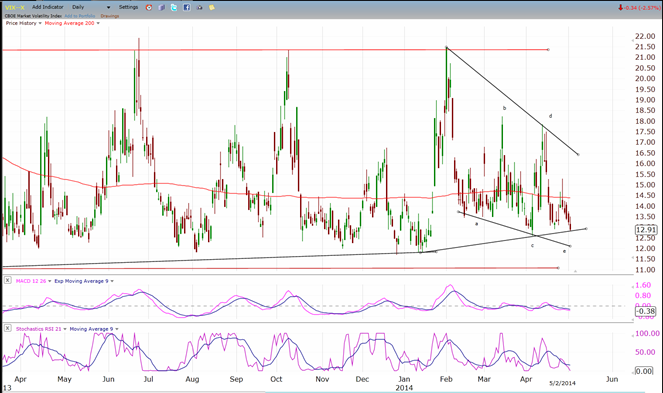The height and width of the screenshot is (393, 663).
Task: Click the MACD value label -0.38
Action: (646, 311)
